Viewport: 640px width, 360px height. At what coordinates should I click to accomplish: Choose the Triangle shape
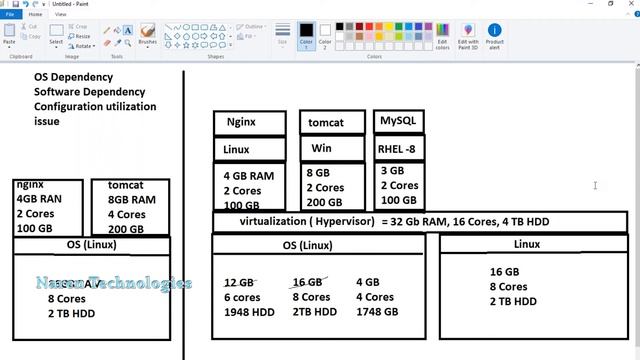[x=222, y=27]
